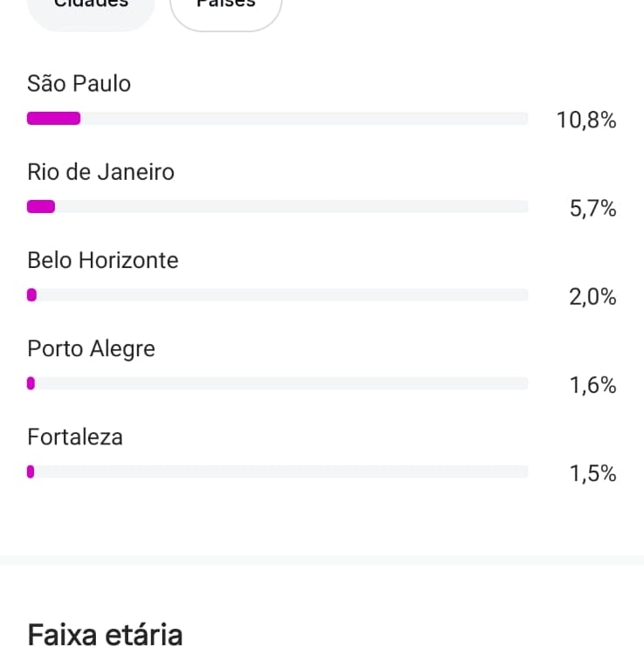Click the magenta fill of Rio de Janeiro bar
The image size is (644, 654).
(x=41, y=207)
